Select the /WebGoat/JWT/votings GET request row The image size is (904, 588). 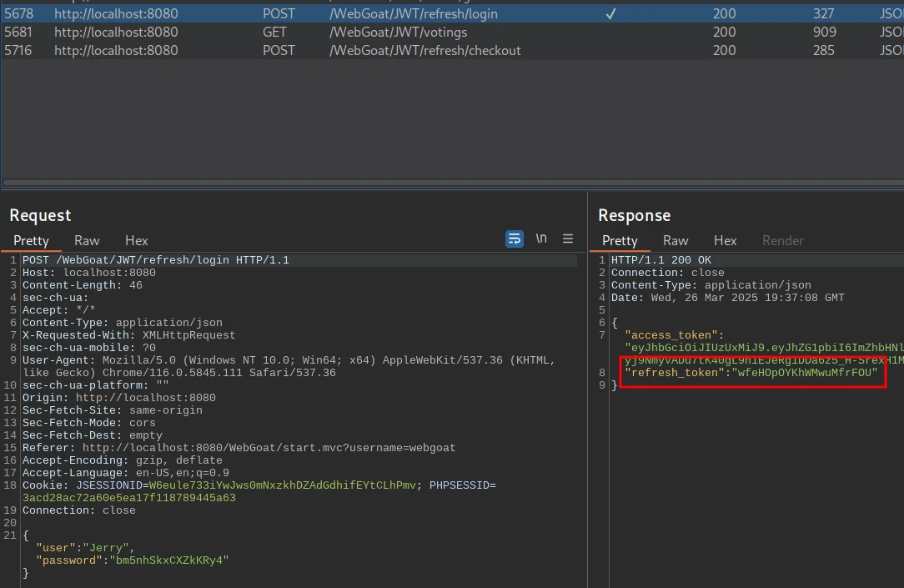[398, 32]
